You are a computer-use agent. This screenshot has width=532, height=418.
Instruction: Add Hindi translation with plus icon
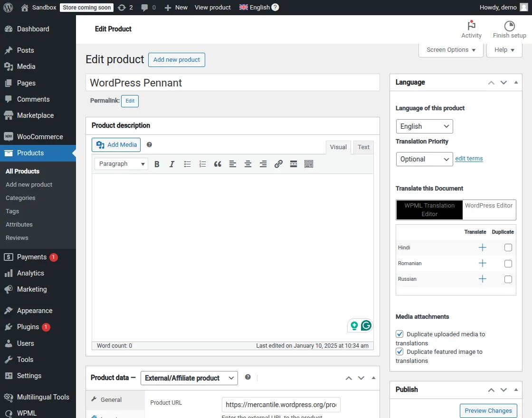[482, 247]
